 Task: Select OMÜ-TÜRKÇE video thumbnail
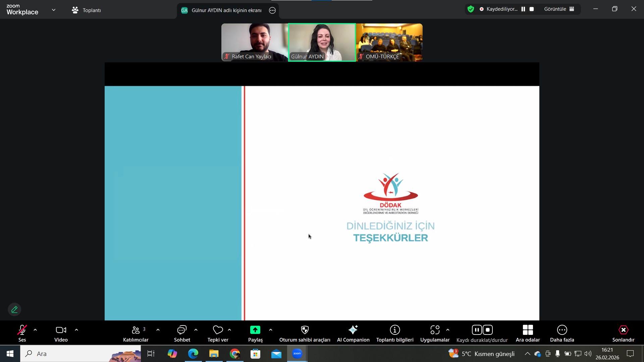tap(389, 42)
